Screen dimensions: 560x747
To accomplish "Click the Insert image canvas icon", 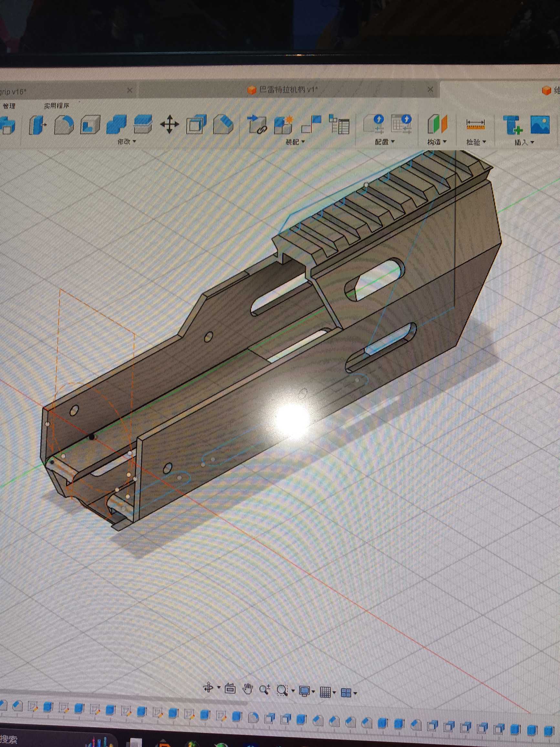I will 540,125.
